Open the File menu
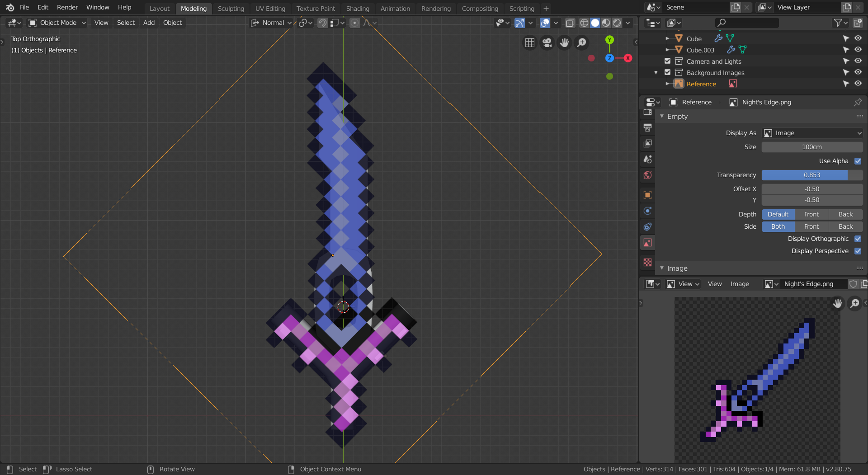Viewport: 868px width, 475px height. pos(24,8)
